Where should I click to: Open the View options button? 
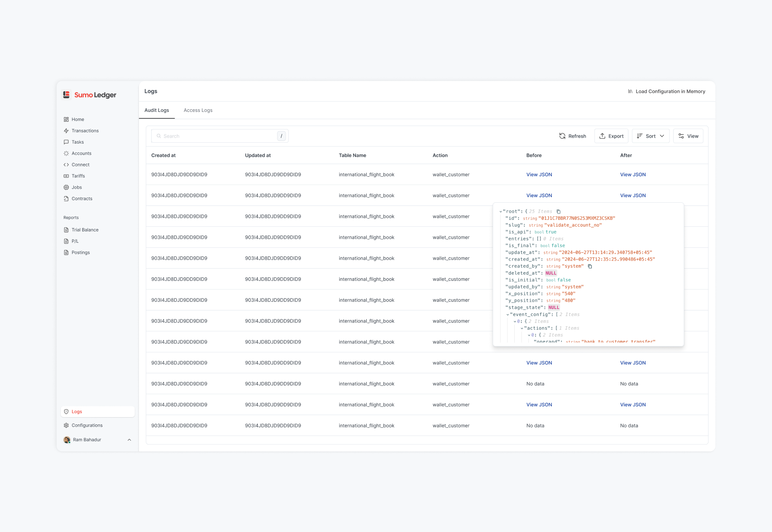pyautogui.click(x=688, y=136)
